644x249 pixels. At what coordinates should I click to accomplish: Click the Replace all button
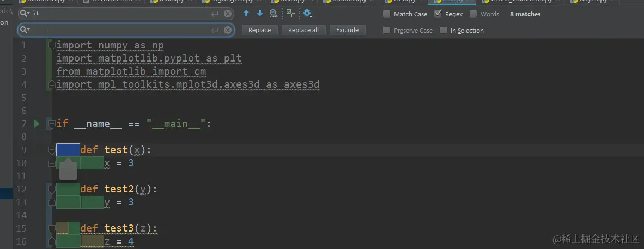click(303, 30)
